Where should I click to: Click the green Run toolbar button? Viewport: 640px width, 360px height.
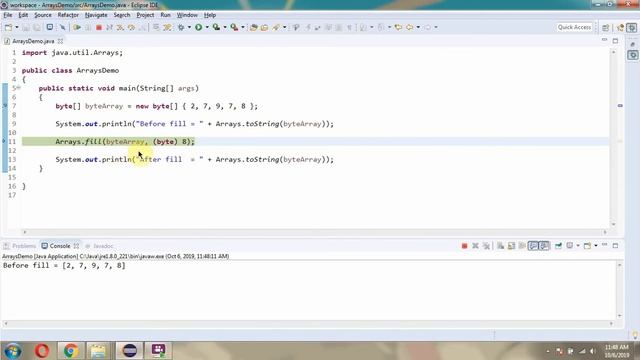(x=199, y=27)
